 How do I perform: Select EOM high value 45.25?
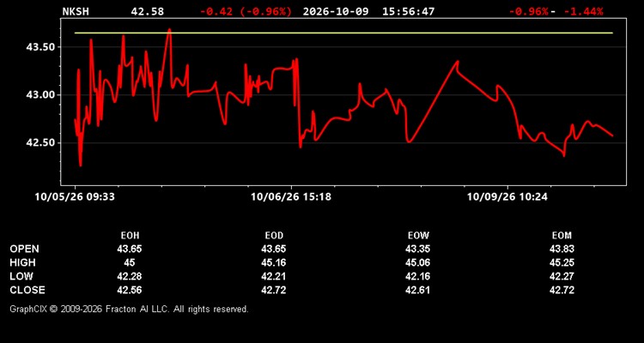pos(562,262)
